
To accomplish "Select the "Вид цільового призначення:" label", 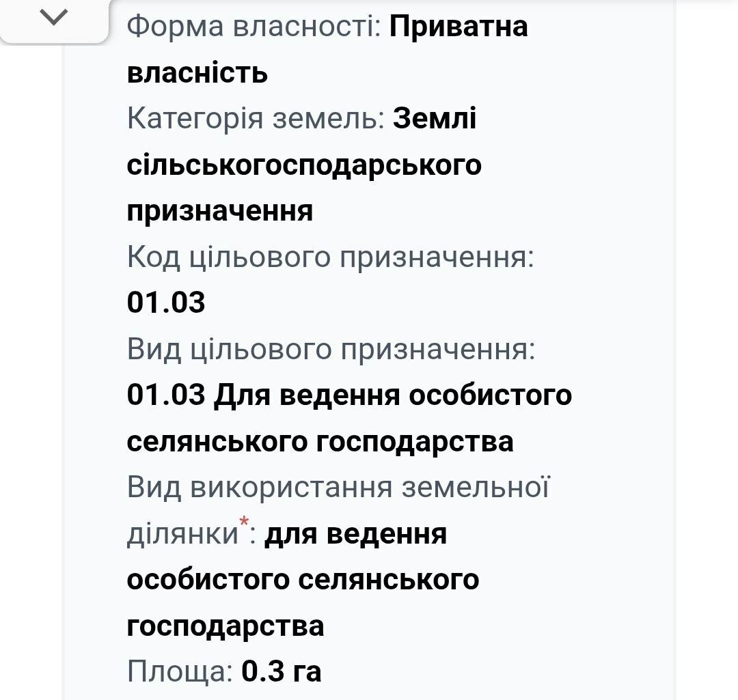I will pyautogui.click(x=331, y=349).
